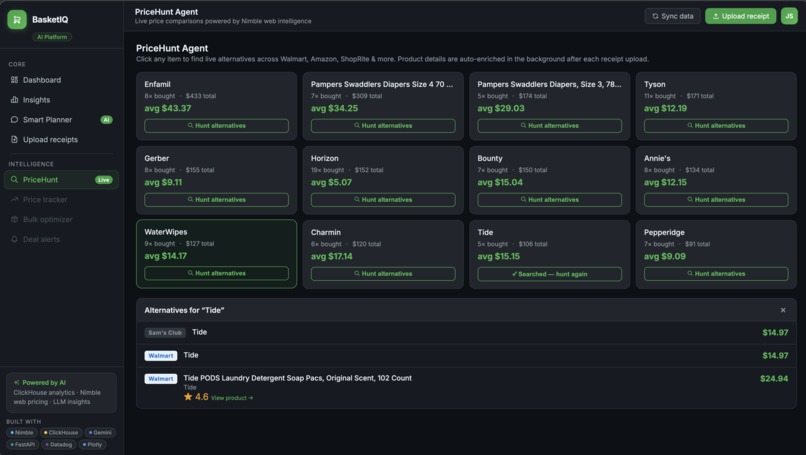Click the Sync data button
The width and height of the screenshot is (806, 455).
pyautogui.click(x=672, y=16)
